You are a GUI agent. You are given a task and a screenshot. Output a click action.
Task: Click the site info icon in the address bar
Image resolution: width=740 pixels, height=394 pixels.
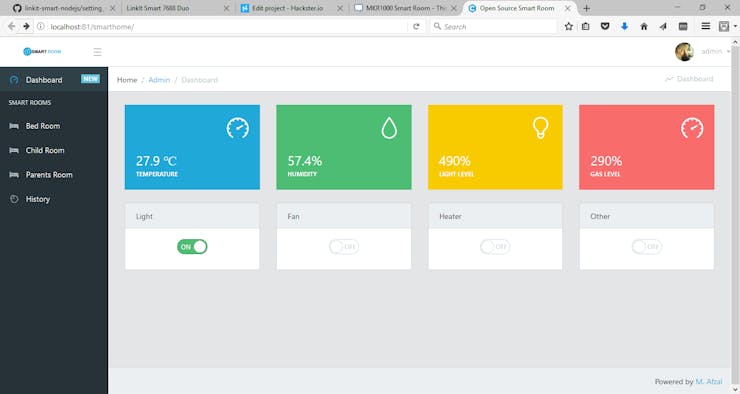click(41, 26)
